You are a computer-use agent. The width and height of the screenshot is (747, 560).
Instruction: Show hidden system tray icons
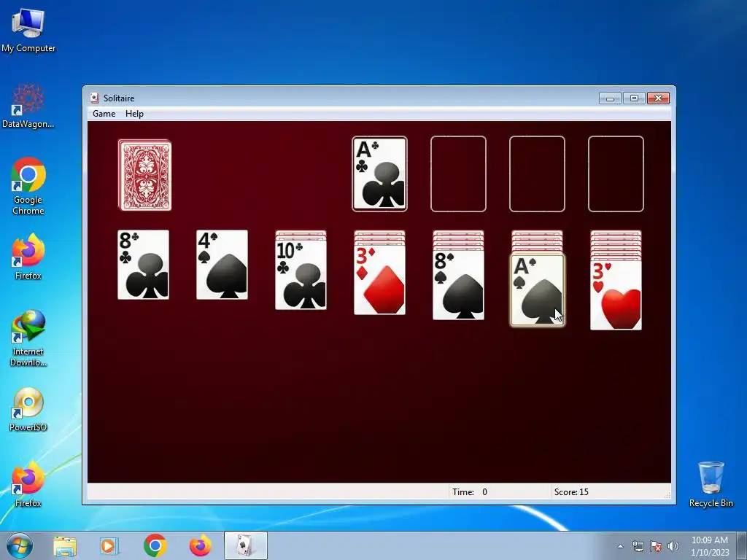[620, 546]
